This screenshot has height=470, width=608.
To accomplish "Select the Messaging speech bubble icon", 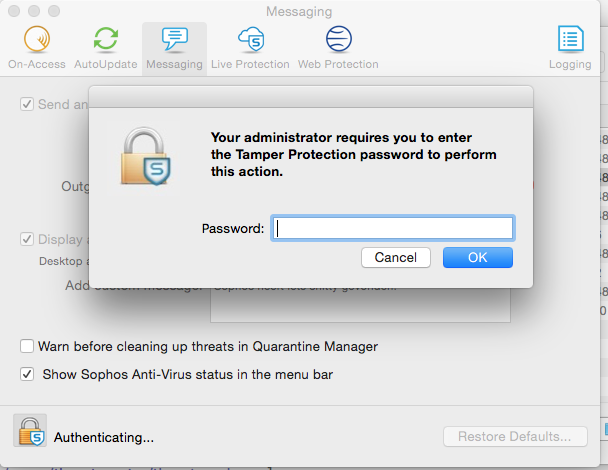I will (174, 39).
